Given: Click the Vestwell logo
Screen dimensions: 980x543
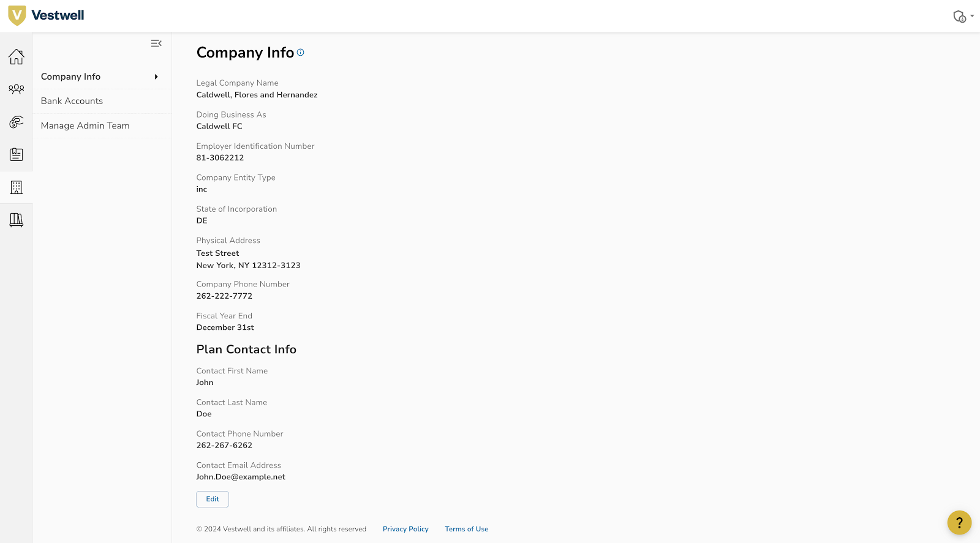Looking at the screenshot, I should coord(47,15).
